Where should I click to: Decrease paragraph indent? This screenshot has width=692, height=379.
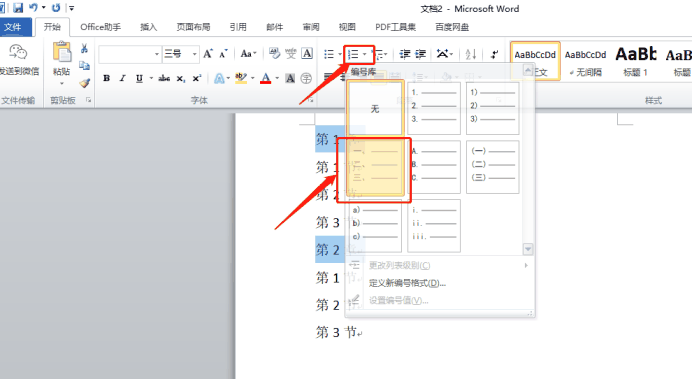[405, 54]
